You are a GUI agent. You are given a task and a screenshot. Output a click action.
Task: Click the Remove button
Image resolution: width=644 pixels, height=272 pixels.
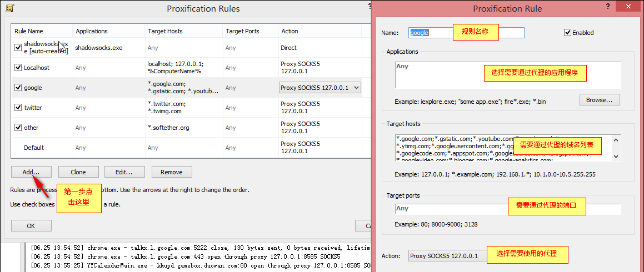[172, 172]
